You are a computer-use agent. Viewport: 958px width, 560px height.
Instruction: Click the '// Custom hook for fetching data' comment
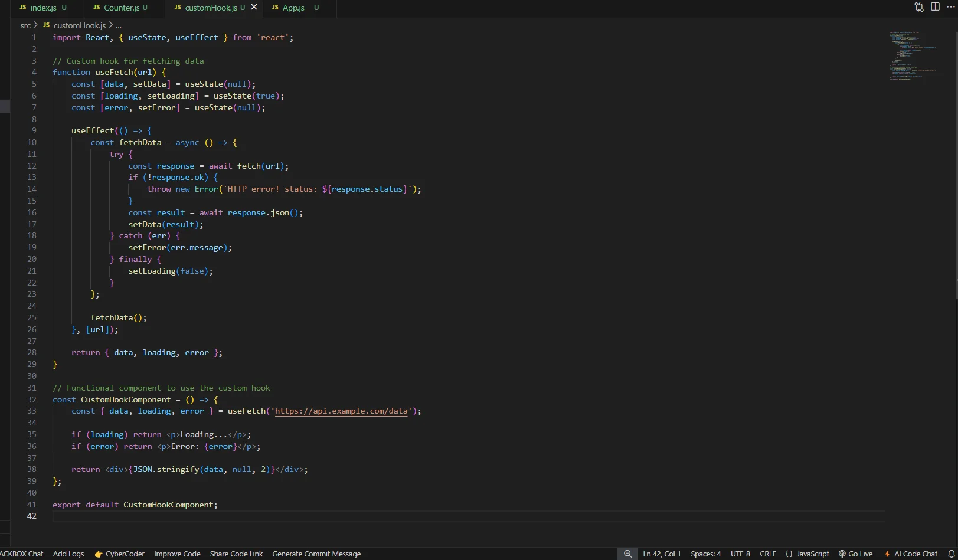(128, 61)
